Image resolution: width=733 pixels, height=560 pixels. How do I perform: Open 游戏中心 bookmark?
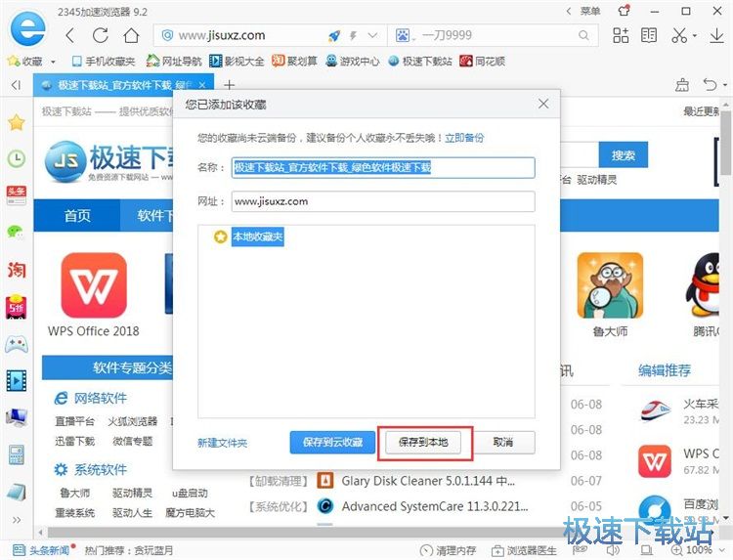pyautogui.click(x=353, y=62)
